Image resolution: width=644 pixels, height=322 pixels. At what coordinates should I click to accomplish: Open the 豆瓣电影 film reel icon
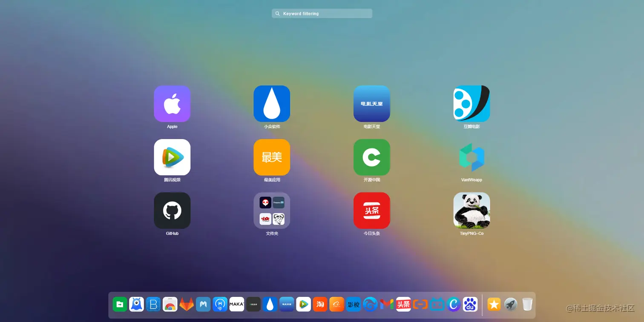pyautogui.click(x=471, y=104)
